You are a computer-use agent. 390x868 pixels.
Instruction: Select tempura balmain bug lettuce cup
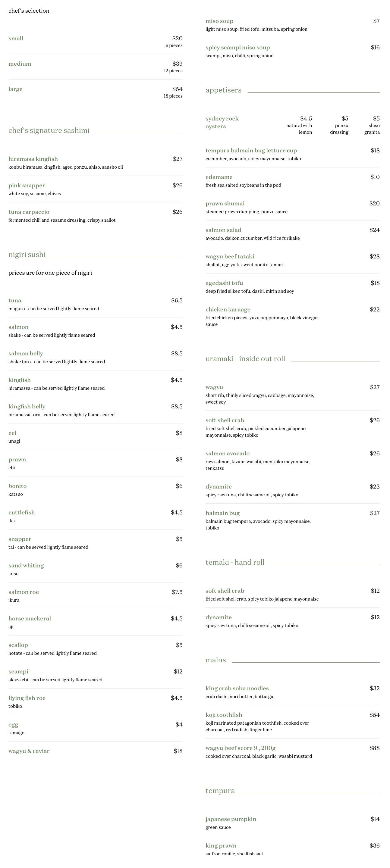click(x=251, y=151)
